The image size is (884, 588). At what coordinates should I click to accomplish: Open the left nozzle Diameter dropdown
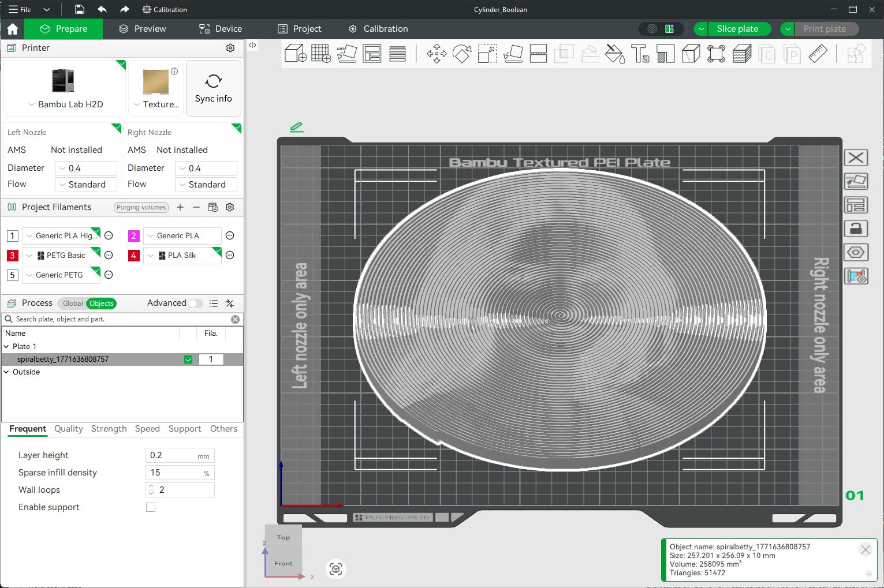pos(87,168)
